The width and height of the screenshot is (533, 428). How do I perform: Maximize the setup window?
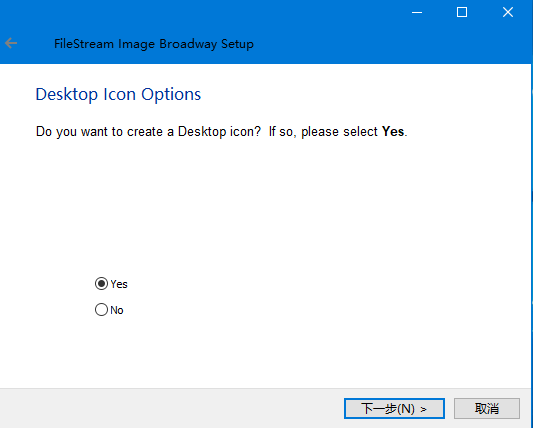tap(462, 13)
